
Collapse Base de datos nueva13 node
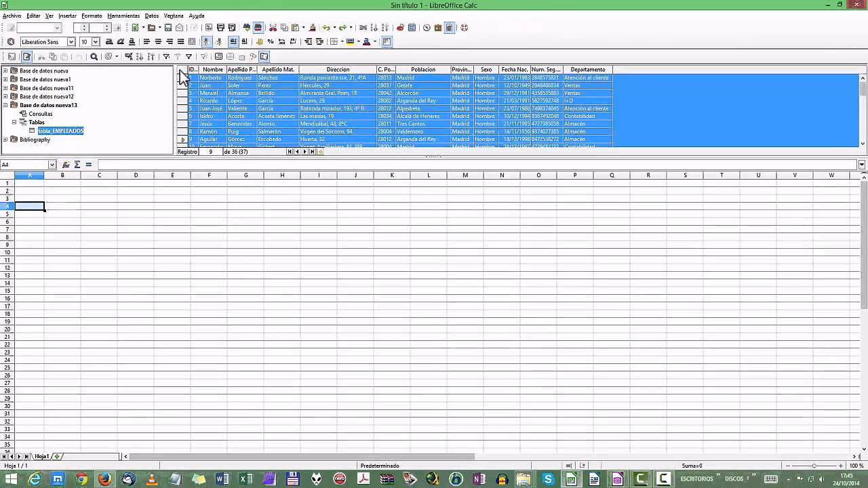[x=5, y=105]
